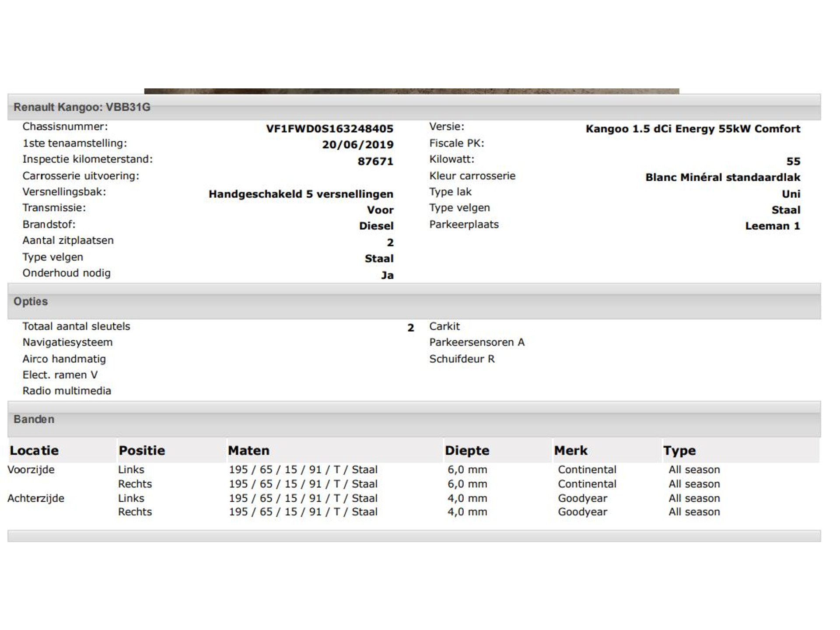
Task: Click the Achterzijde row label
Action: (x=36, y=498)
